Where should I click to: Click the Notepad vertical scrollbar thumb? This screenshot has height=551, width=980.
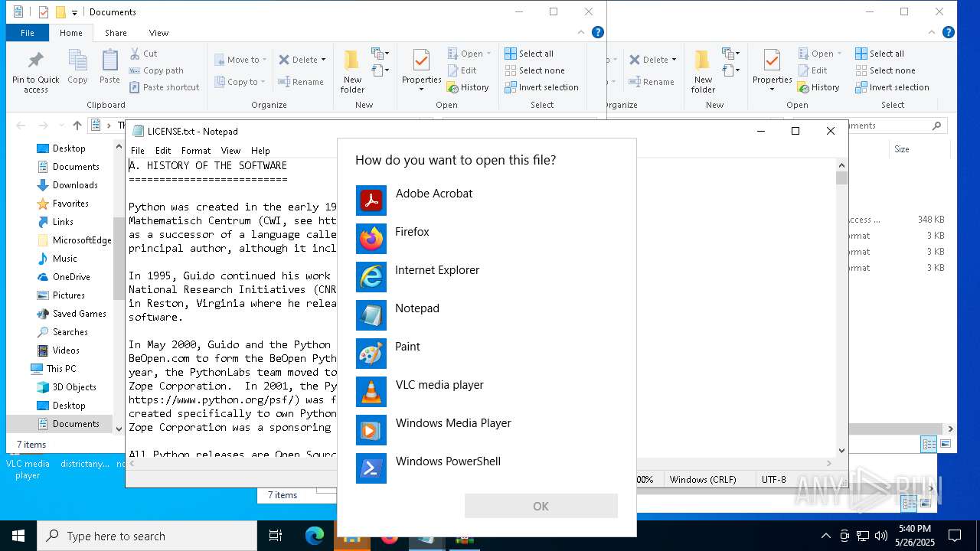click(x=841, y=178)
